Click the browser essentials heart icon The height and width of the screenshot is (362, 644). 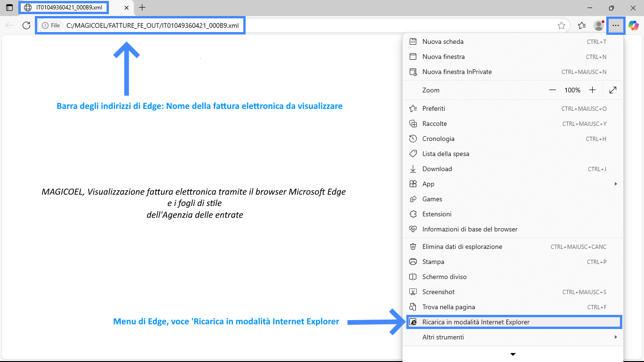tap(413, 229)
